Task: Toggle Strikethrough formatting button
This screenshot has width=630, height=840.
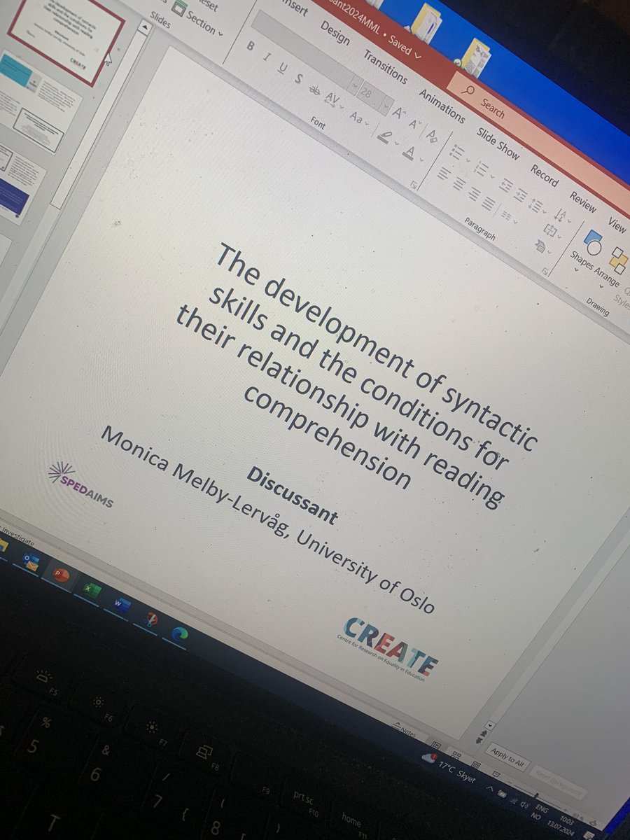Action: click(314, 90)
